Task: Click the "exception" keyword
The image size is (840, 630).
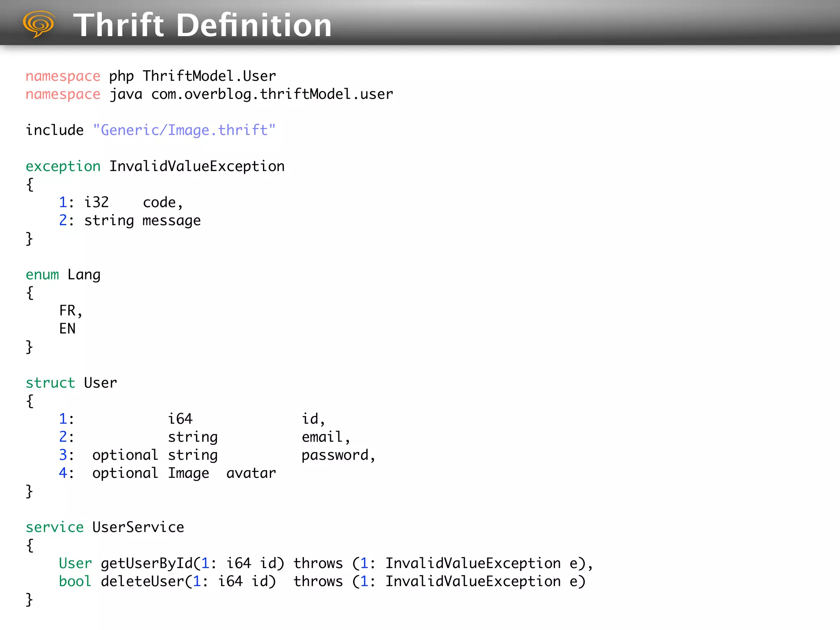Action: tap(63, 167)
